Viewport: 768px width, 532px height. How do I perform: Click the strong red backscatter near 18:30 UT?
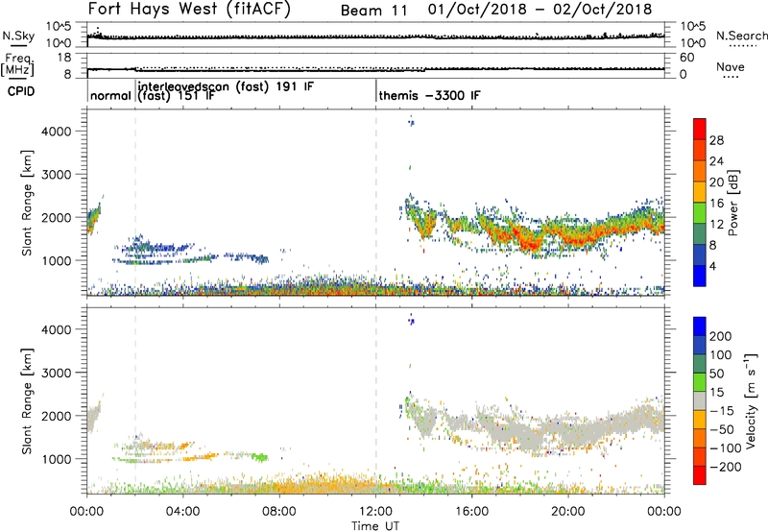(x=531, y=243)
